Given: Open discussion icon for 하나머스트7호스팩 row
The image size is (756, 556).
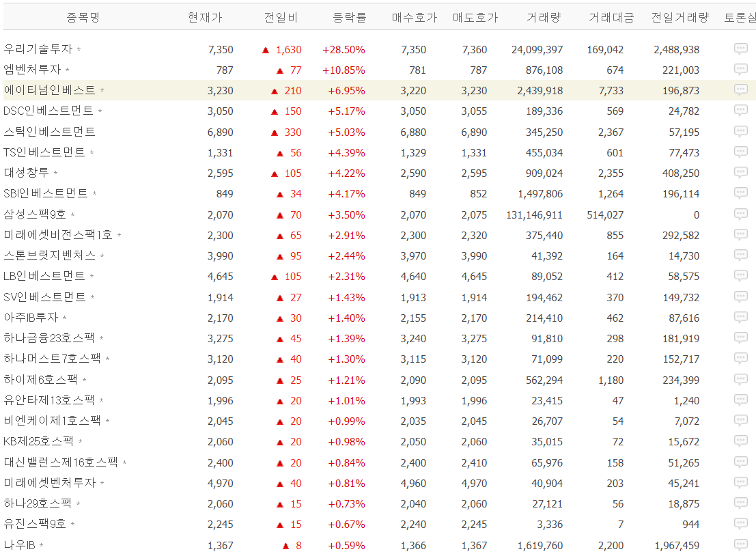Looking at the screenshot, I should pos(740,358).
